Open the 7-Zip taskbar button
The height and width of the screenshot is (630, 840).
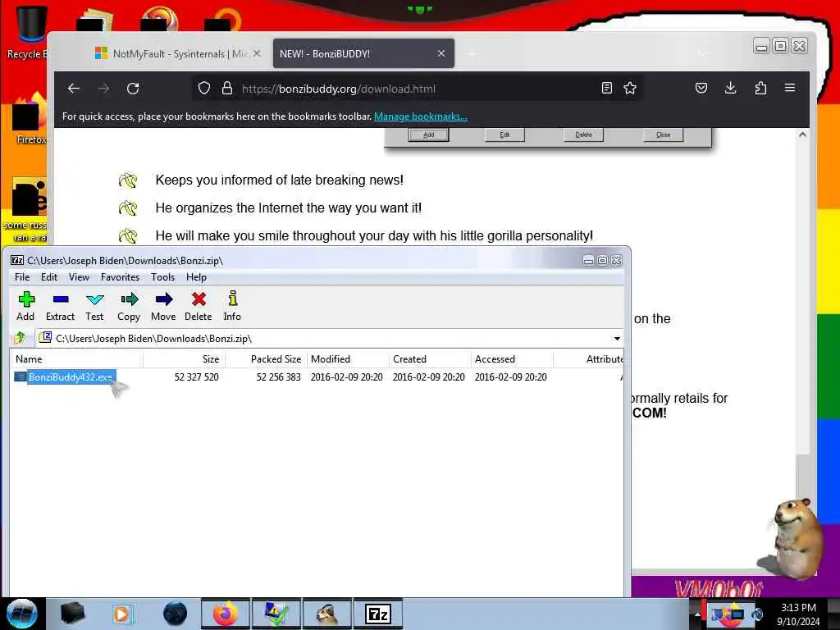tap(377, 614)
